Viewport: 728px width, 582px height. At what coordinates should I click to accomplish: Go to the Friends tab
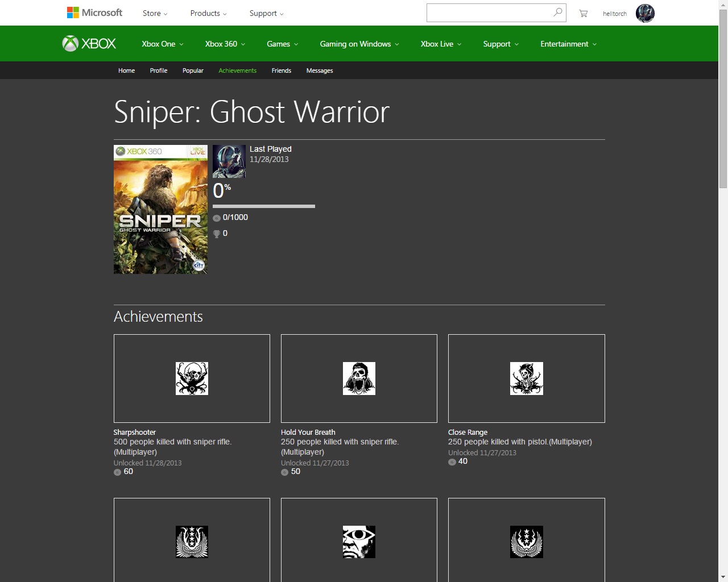(282, 70)
